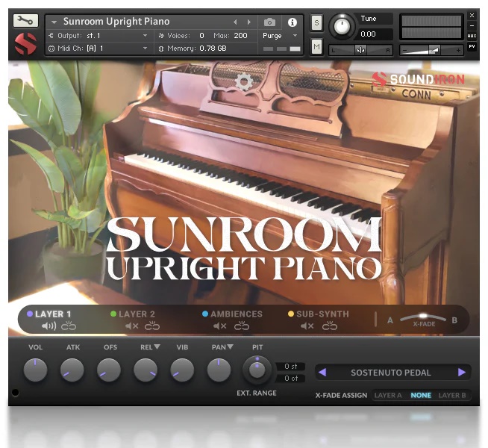Click the Layer 1 link icon
The image size is (488, 448).
click(69, 326)
